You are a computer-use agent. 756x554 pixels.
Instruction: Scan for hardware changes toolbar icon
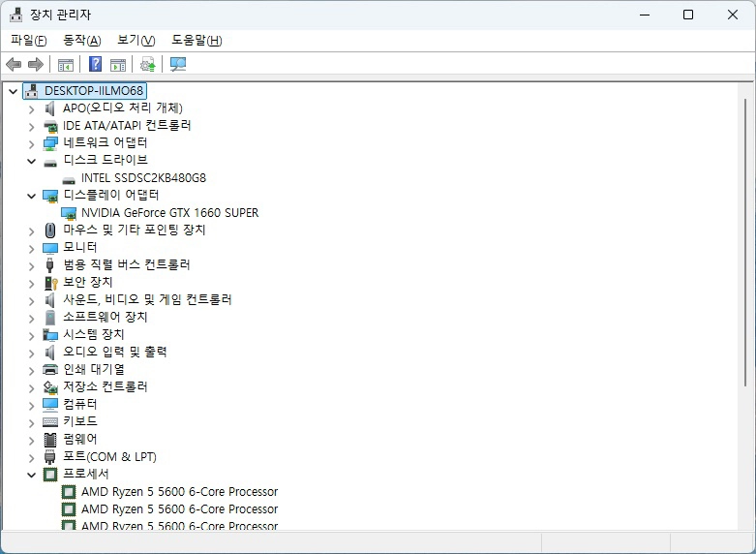coord(178,64)
